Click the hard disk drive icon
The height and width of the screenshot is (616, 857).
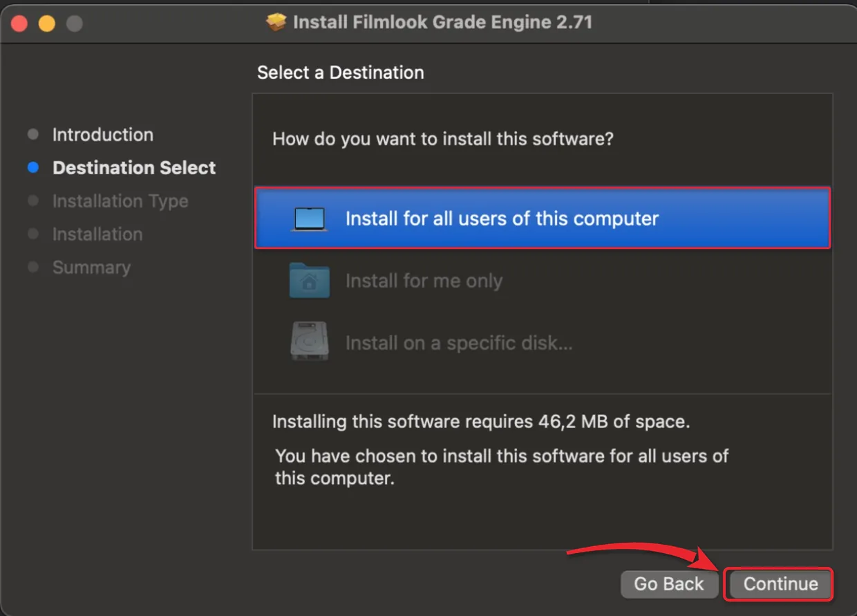tap(309, 342)
